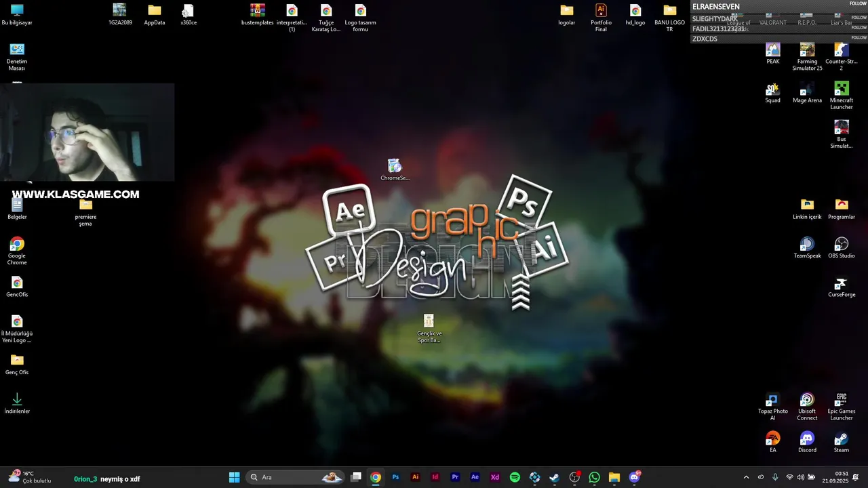Launch the EA app desktop shortcut
Screen dimensions: 868x488
[x=773, y=442]
